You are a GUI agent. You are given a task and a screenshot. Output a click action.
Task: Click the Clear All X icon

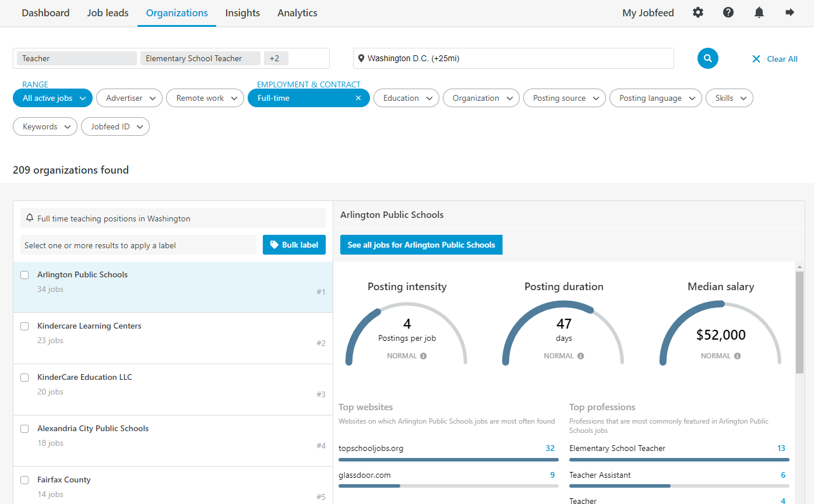pyautogui.click(x=756, y=59)
